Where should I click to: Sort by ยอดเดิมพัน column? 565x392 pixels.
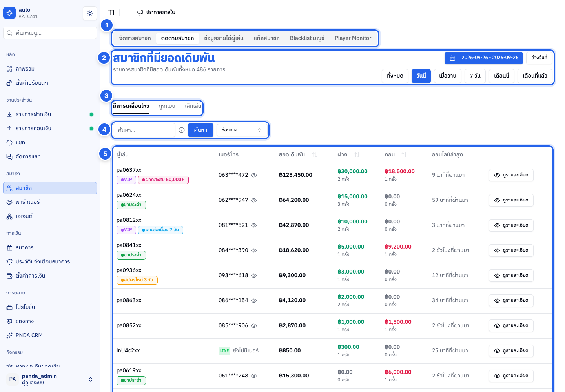[x=315, y=155]
